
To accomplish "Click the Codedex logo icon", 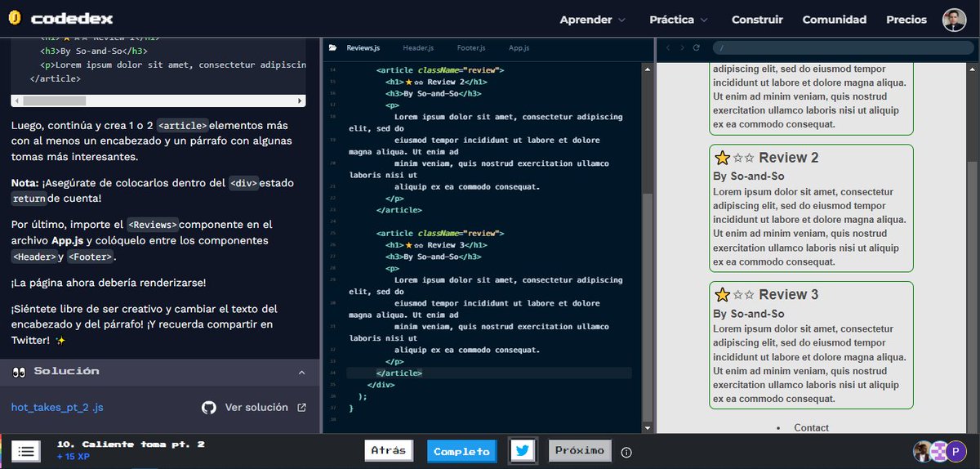I will click(x=15, y=18).
